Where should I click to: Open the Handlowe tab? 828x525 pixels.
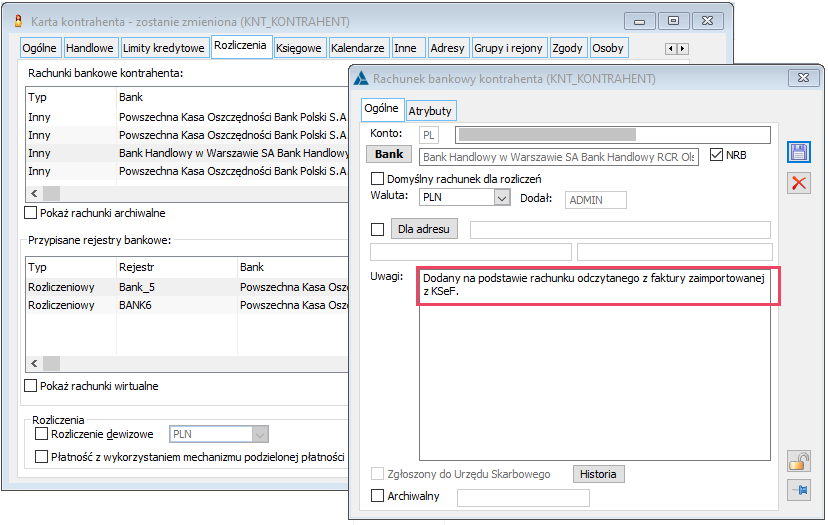[x=89, y=48]
